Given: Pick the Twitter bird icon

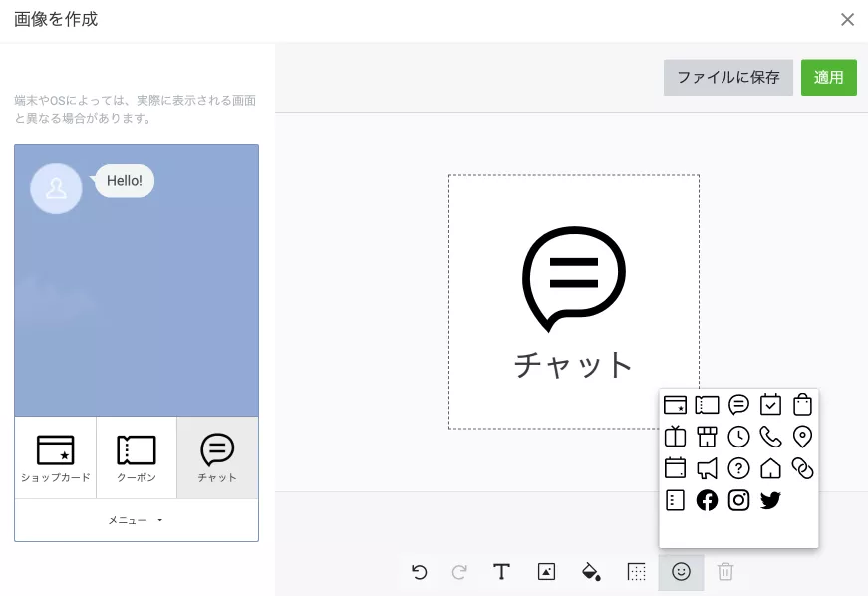Looking at the screenshot, I should [x=770, y=500].
